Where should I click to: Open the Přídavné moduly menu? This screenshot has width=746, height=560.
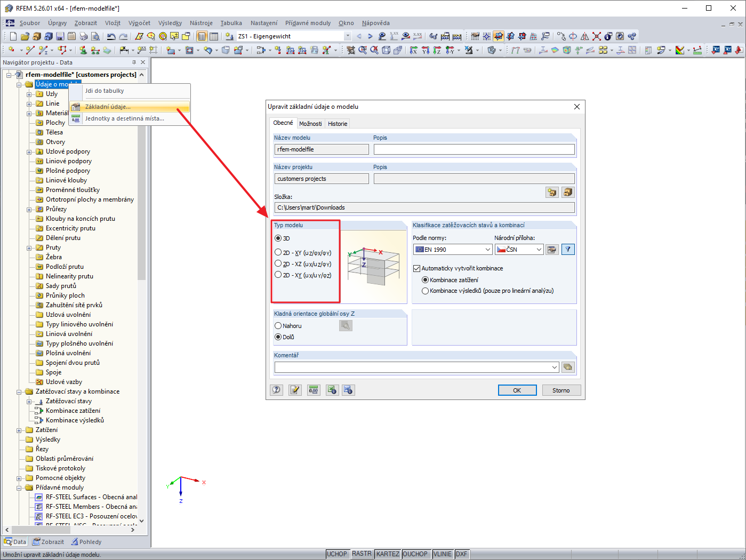coord(308,23)
